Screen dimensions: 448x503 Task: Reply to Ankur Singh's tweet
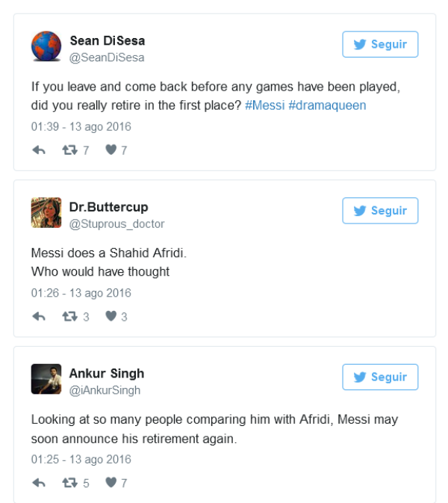tap(39, 483)
